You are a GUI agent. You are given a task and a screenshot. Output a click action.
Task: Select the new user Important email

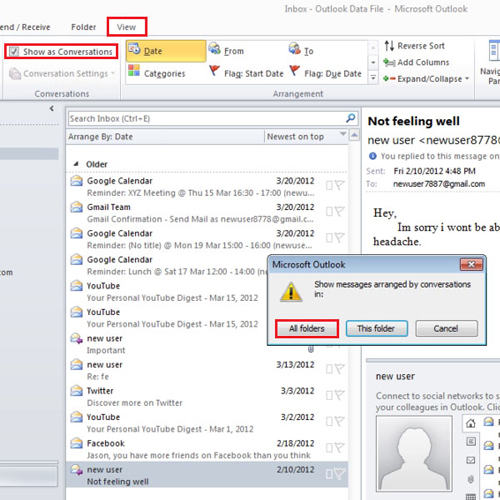pyautogui.click(x=167, y=344)
